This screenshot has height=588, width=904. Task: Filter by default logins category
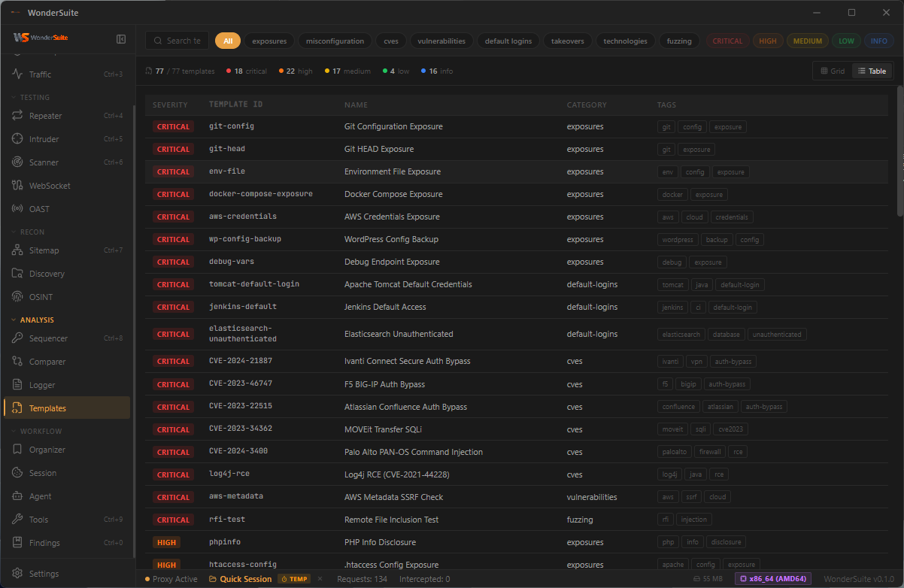508,41
